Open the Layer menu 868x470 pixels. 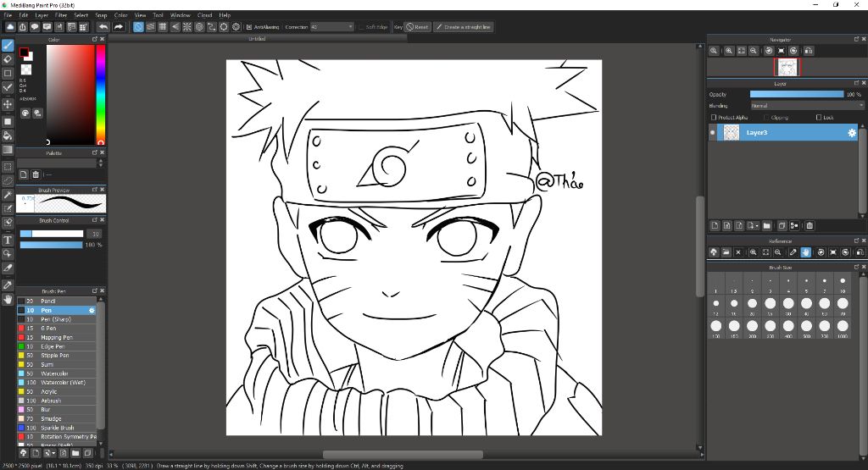[x=42, y=15]
